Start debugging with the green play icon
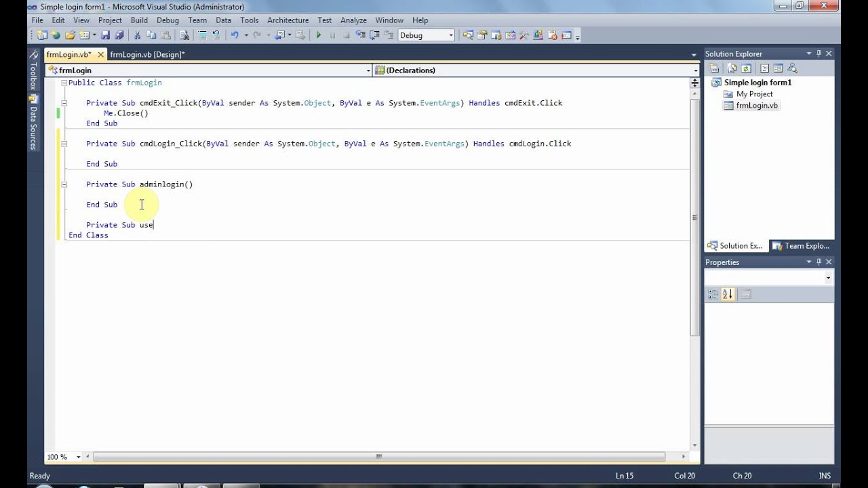The height and width of the screenshot is (488, 868). click(x=319, y=35)
